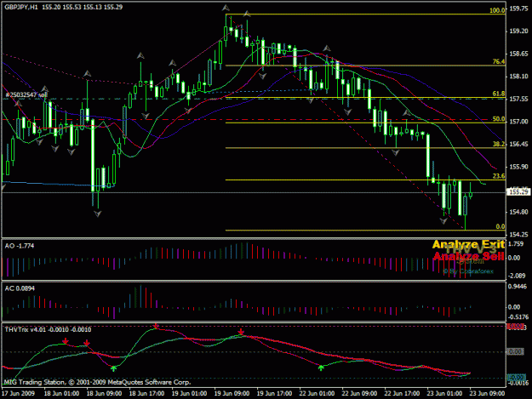The image size is (532, 399).
Task: Click the current price tag 155.29
Action: 518,192
